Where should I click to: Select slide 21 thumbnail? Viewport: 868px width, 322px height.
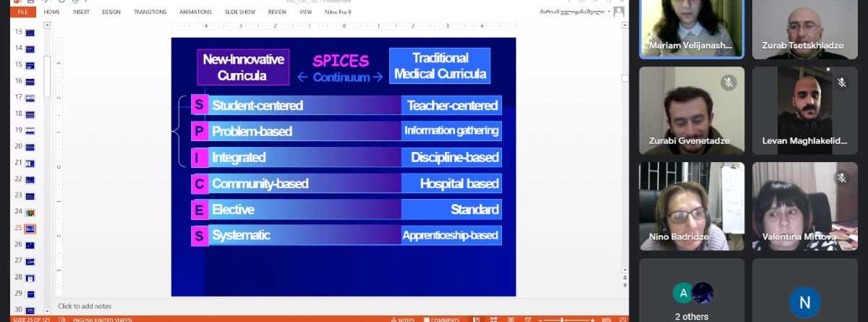tap(30, 164)
